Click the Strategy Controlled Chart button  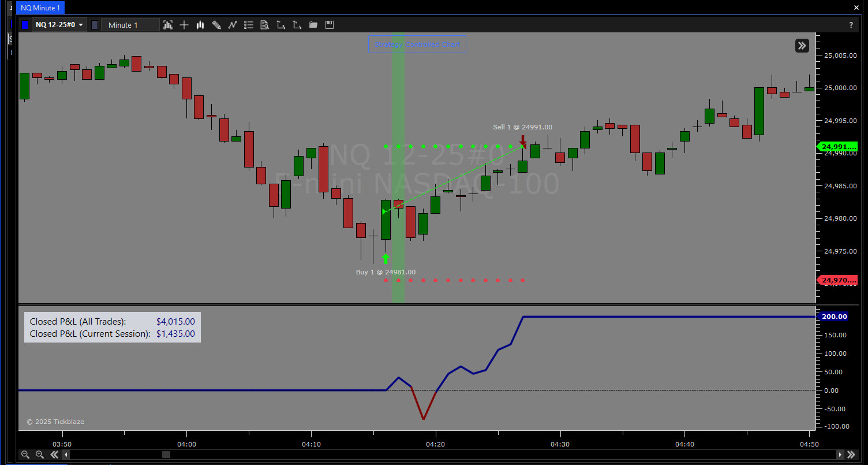click(x=417, y=44)
